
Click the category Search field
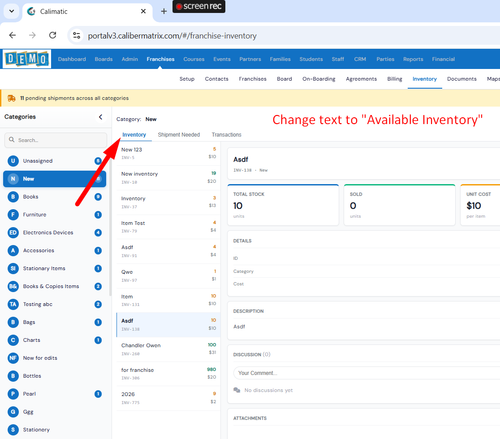(x=56, y=140)
